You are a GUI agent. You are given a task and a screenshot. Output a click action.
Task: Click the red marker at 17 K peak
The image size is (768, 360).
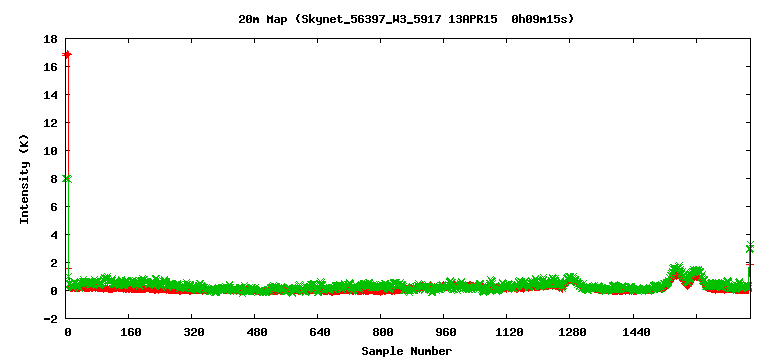[x=68, y=54]
